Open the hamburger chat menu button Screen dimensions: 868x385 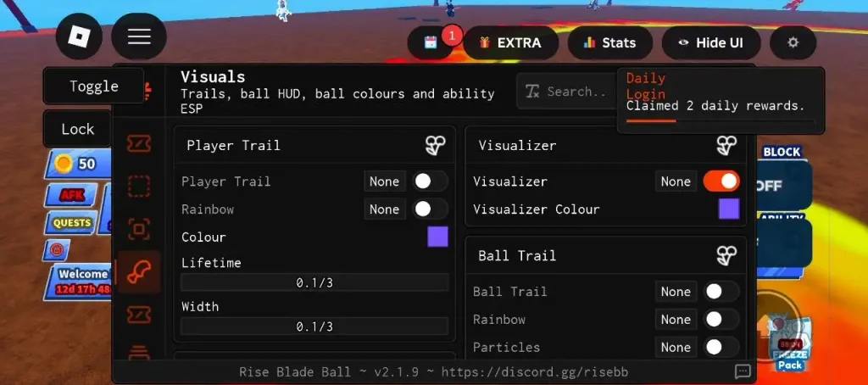(139, 36)
